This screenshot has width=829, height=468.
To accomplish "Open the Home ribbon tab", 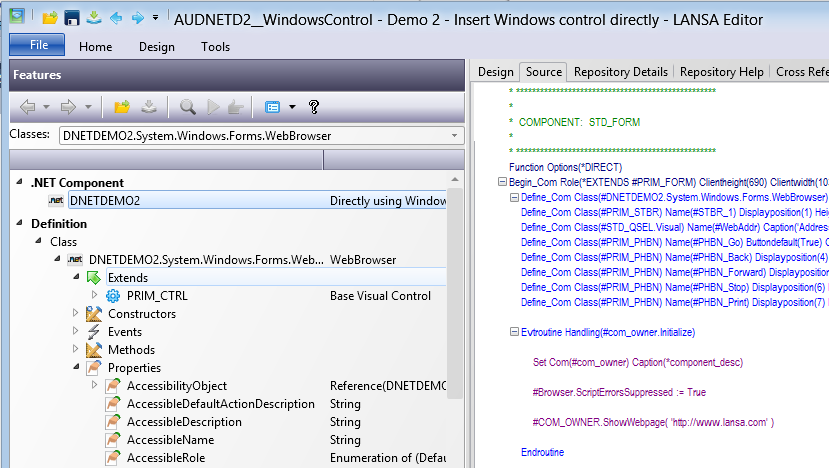I will coord(96,47).
